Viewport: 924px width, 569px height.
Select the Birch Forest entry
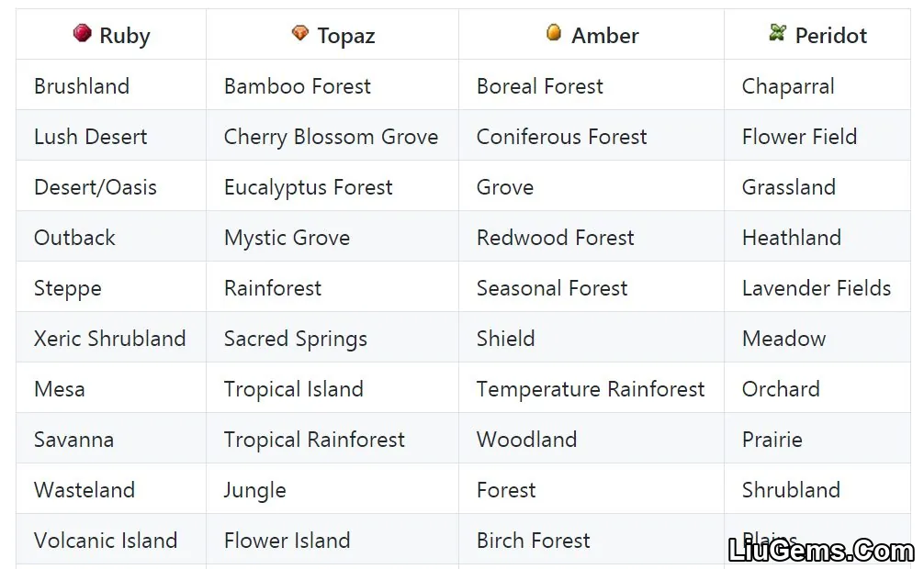point(534,541)
